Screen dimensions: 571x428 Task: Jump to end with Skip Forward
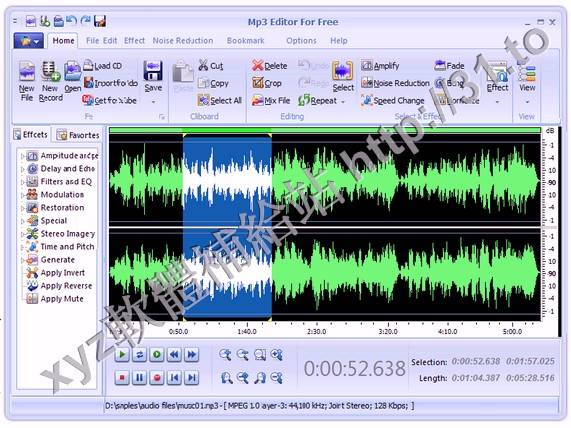tap(192, 378)
